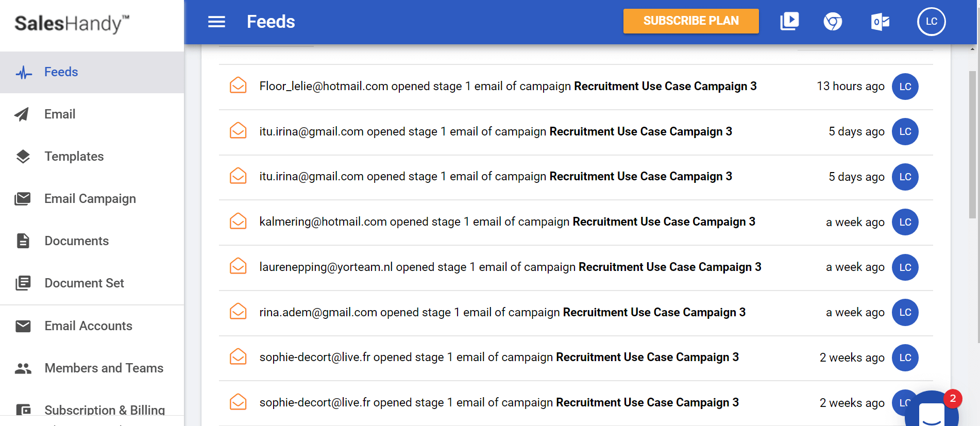Open the video tutorials icon in header
Viewport: 980px width, 426px height.
(789, 22)
